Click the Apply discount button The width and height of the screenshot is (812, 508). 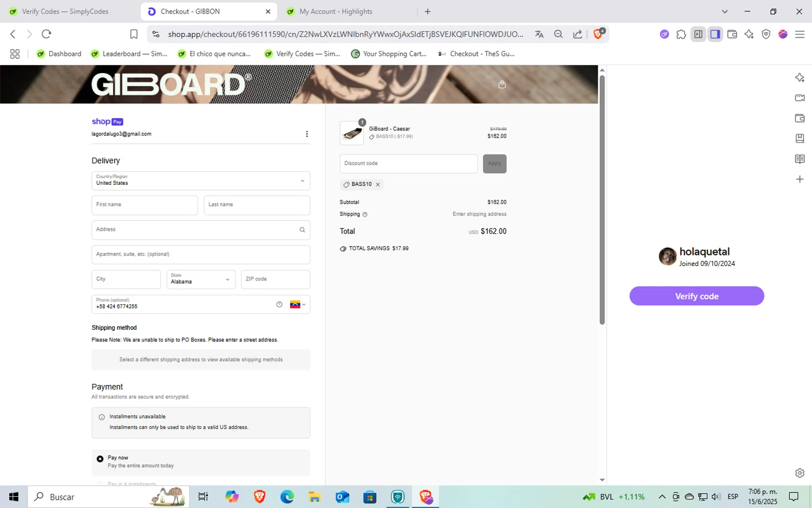coord(495,164)
